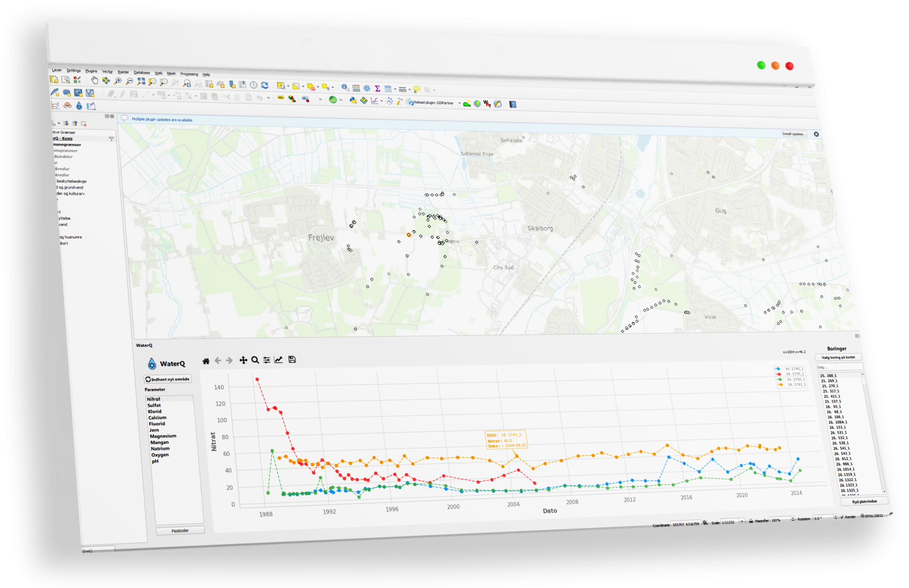Open the select features dropdown arrow

(289, 86)
